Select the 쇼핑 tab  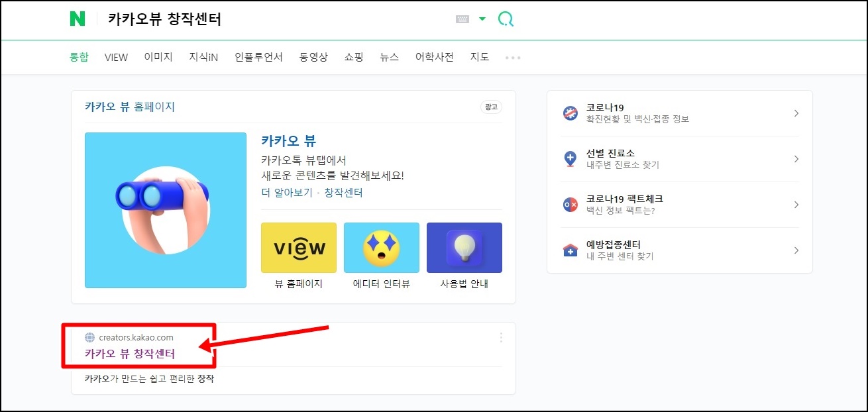pos(354,57)
